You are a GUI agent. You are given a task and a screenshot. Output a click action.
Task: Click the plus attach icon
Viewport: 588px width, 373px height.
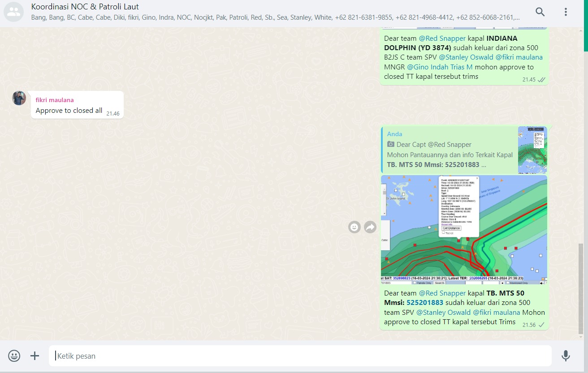tap(35, 356)
